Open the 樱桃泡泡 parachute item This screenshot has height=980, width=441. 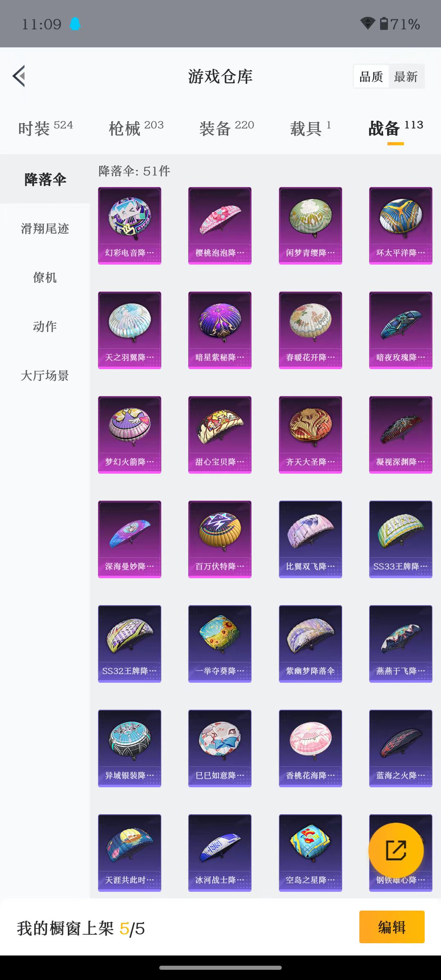(x=220, y=225)
